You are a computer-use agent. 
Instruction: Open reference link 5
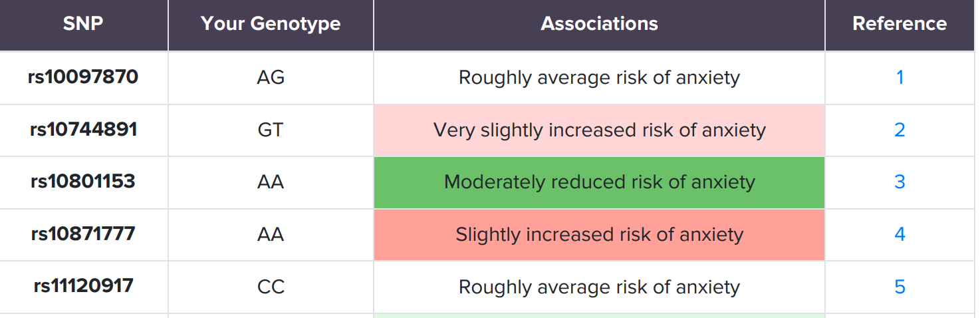pyautogui.click(x=900, y=287)
